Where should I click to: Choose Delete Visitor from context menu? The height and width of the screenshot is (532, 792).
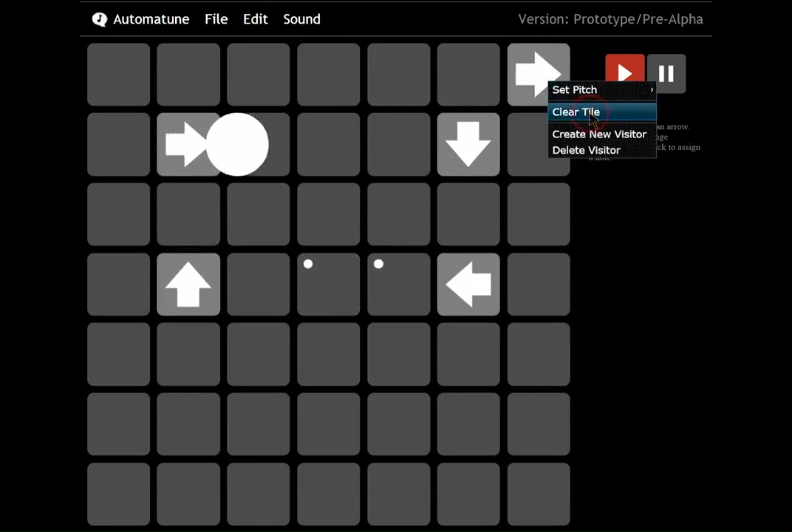point(586,150)
